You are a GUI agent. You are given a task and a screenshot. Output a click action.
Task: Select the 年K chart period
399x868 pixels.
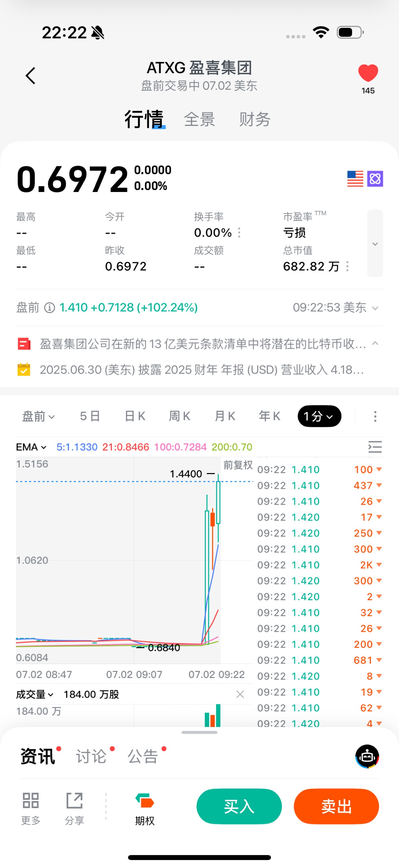pyautogui.click(x=269, y=416)
